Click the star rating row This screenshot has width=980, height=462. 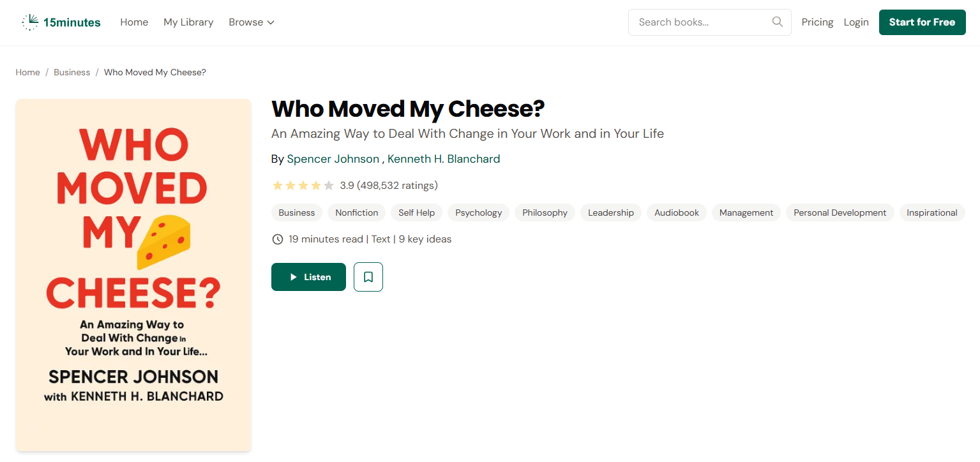point(303,186)
